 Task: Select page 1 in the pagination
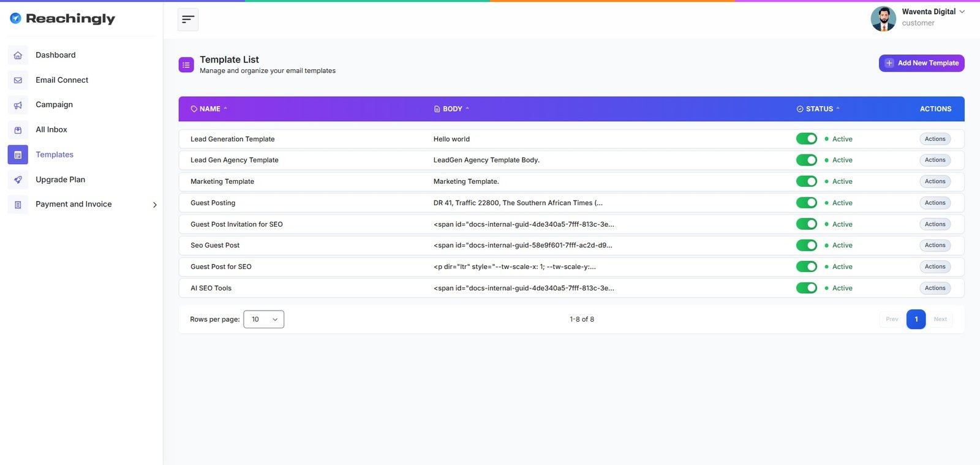coord(916,319)
